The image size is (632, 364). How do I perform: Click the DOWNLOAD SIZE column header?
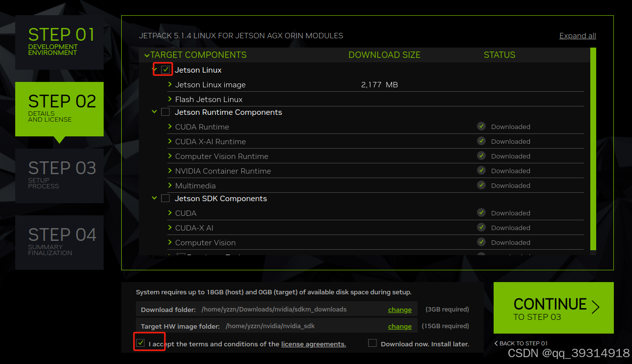(x=384, y=55)
